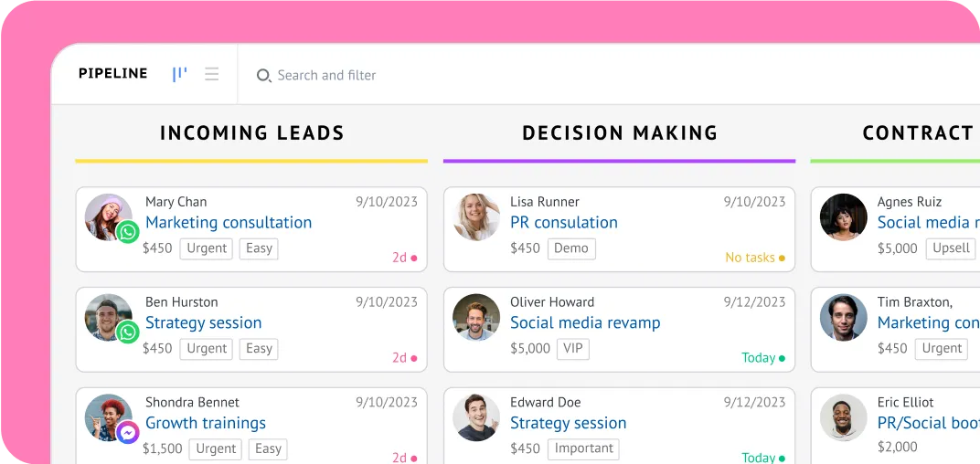This screenshot has height=464, width=980.
Task: Click the Demo tag on PR consulation
Action: pyautogui.click(x=571, y=248)
